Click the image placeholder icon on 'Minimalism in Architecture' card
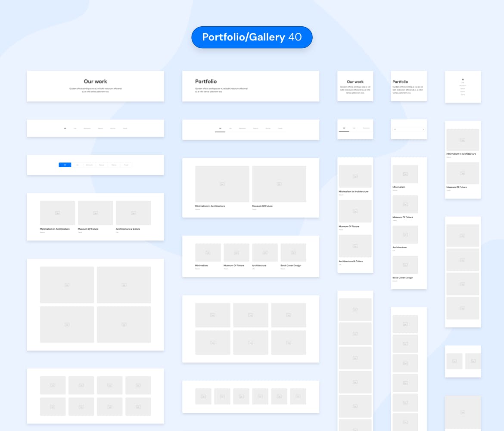Image resolution: width=504 pixels, height=431 pixels. point(57,212)
